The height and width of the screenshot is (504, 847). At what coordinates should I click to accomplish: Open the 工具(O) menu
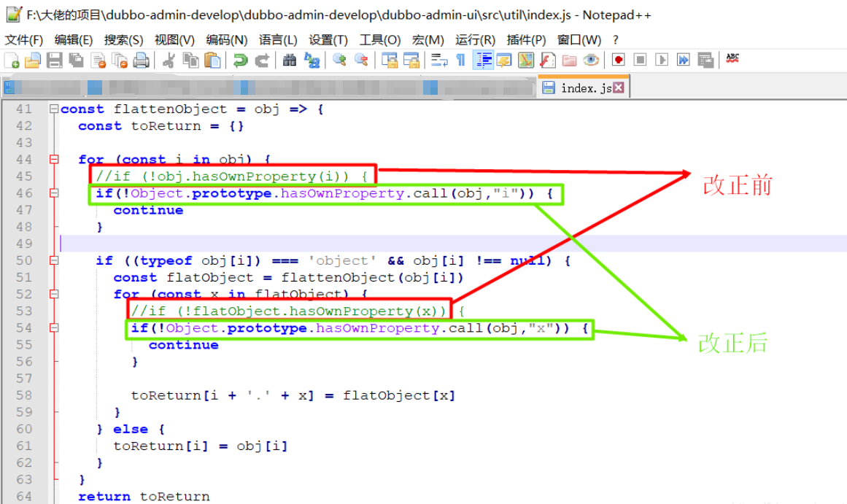[x=380, y=40]
